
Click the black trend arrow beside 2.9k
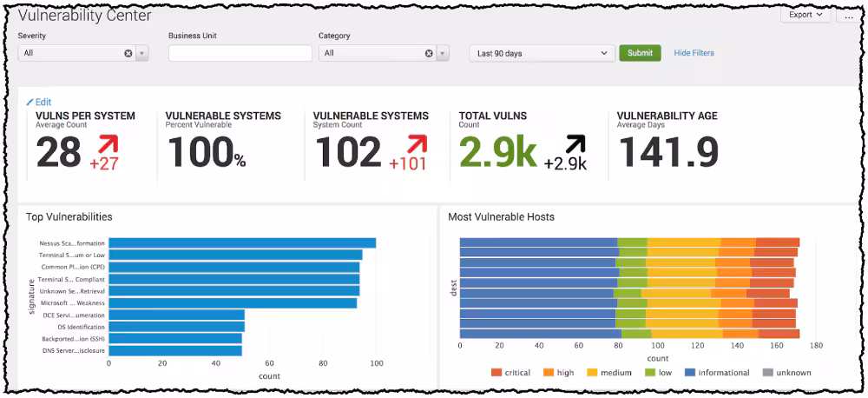(x=576, y=143)
